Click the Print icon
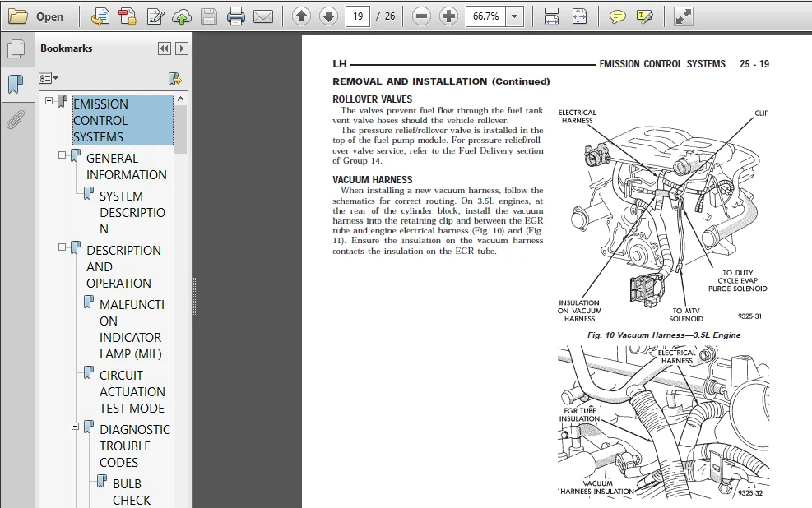This screenshot has width=812, height=508. tap(236, 17)
